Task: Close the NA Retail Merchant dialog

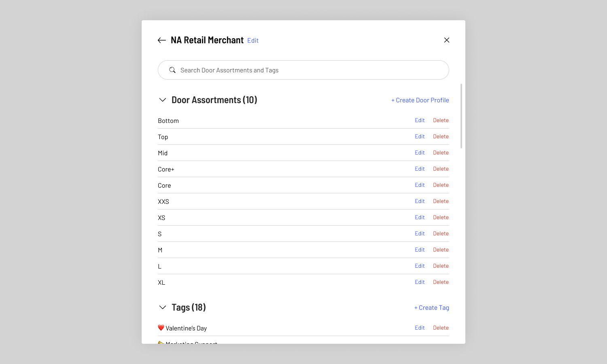Action: (x=447, y=40)
